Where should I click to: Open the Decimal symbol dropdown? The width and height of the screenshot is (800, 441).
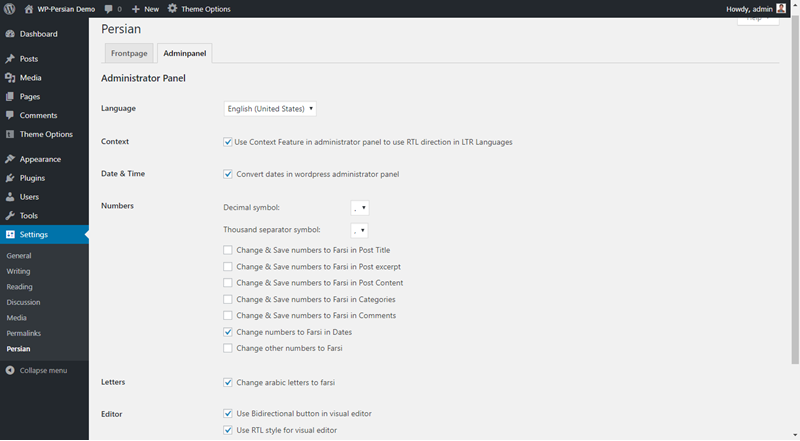(360, 207)
